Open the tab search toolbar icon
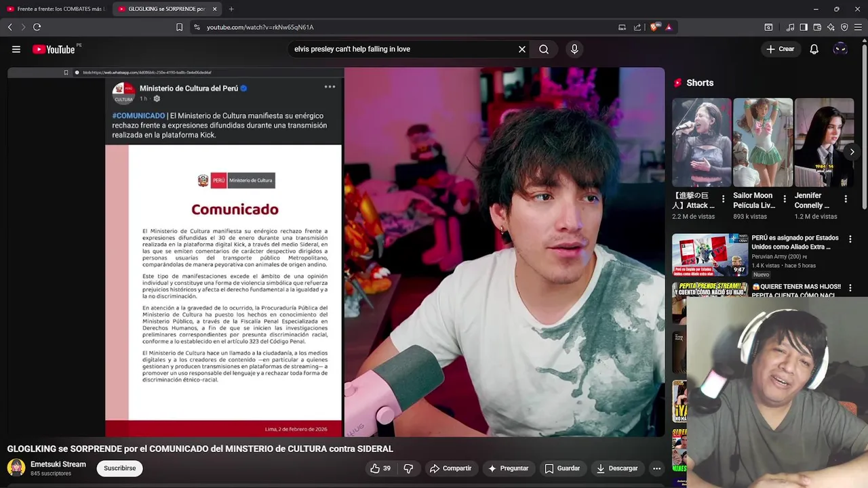 tap(768, 27)
